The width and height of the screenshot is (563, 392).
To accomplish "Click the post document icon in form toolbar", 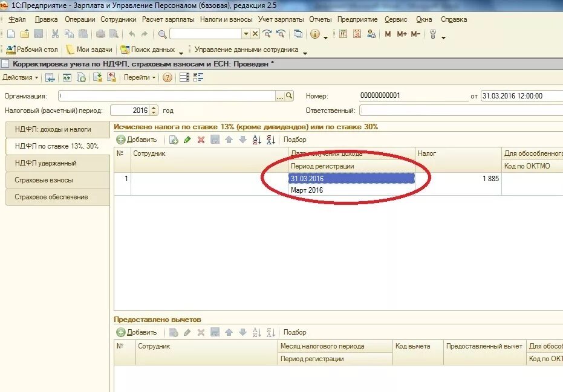I will pyautogui.click(x=97, y=77).
